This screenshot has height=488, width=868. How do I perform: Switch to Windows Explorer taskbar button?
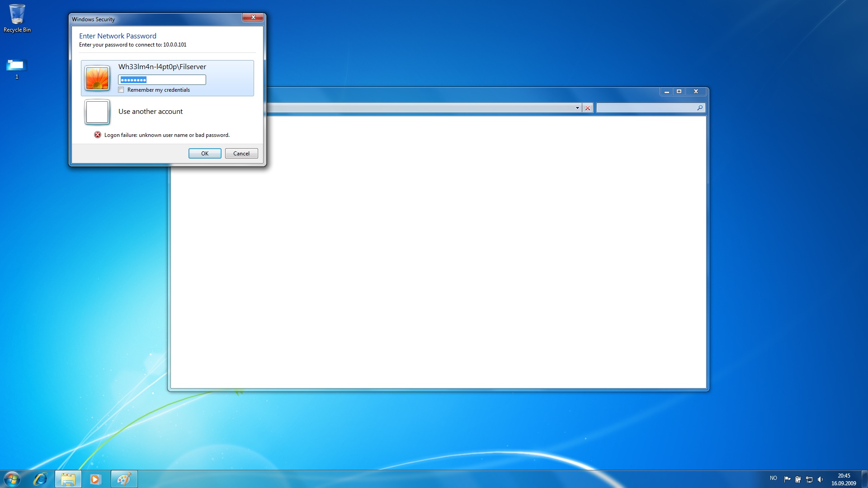pyautogui.click(x=68, y=479)
